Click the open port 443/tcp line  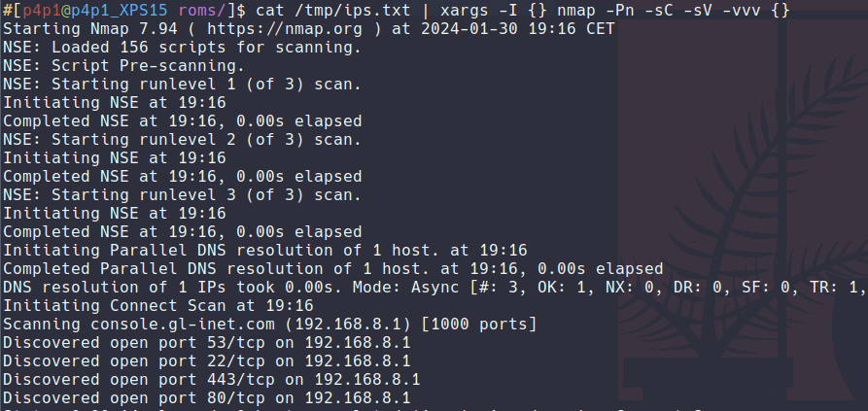tap(211, 379)
